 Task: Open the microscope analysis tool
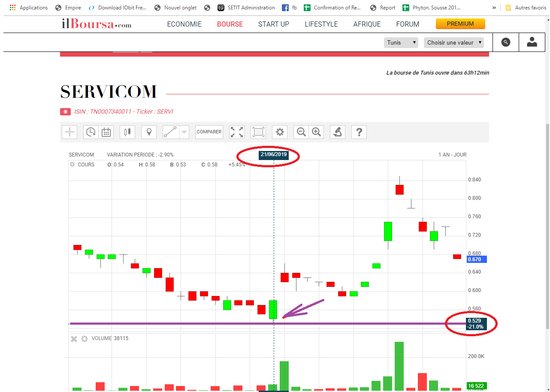[x=338, y=132]
